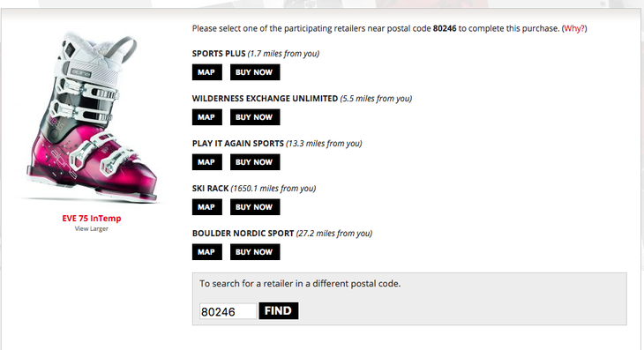This screenshot has width=644, height=350.
Task: Show the Wilderness Exchange Unlimited map
Action: tap(207, 117)
